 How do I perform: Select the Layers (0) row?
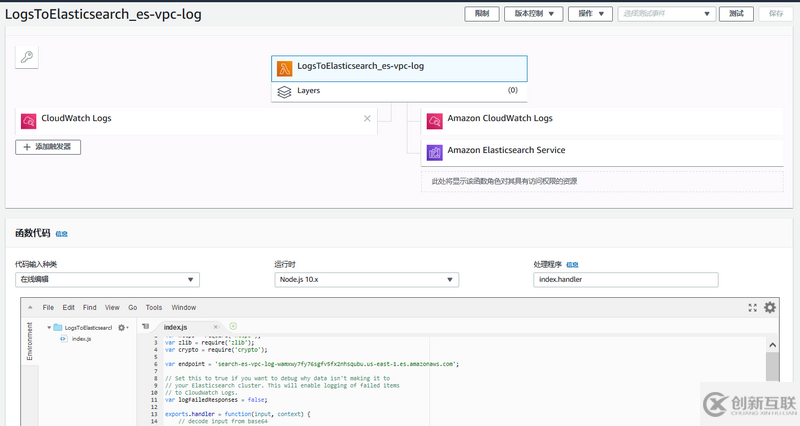pos(399,91)
